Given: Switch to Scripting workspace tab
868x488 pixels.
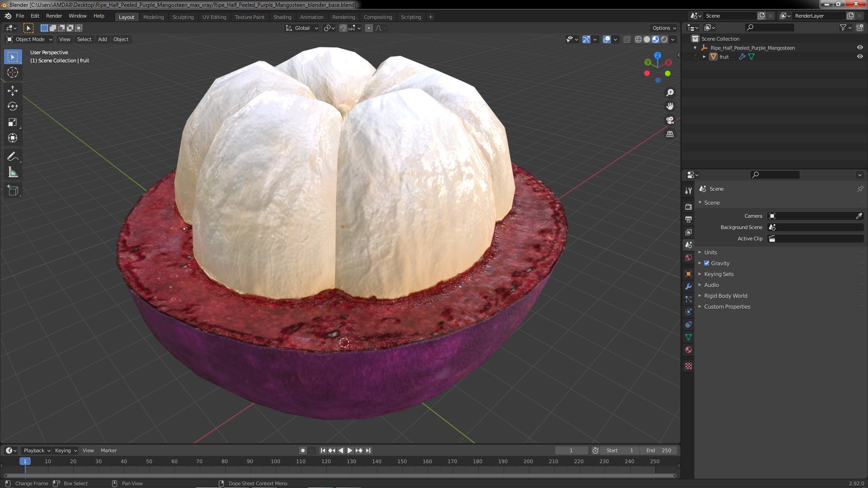Looking at the screenshot, I should [411, 17].
